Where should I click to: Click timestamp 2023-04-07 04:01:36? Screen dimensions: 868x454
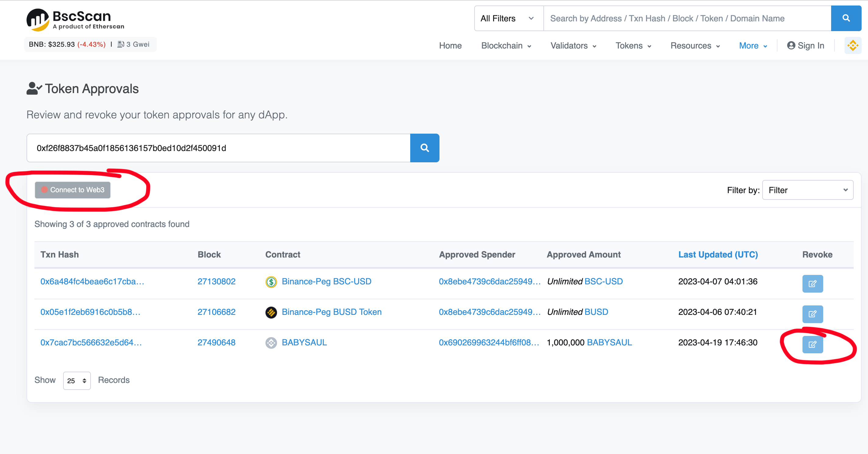coord(717,281)
